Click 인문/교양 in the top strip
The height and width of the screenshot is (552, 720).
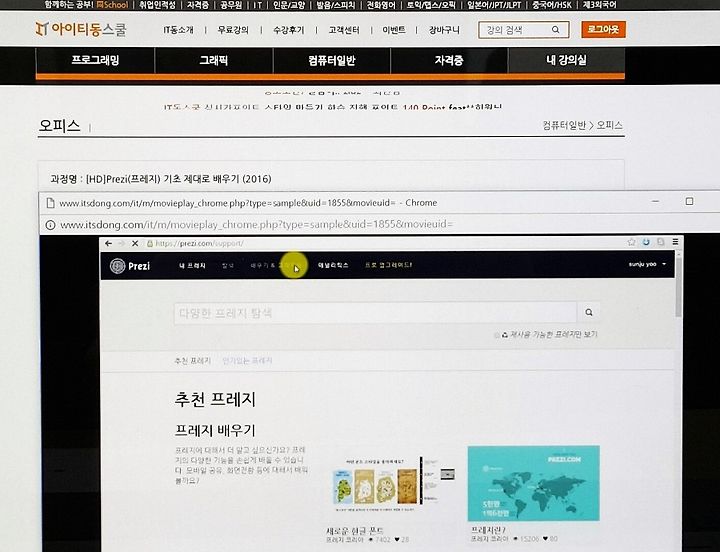coord(289,5)
